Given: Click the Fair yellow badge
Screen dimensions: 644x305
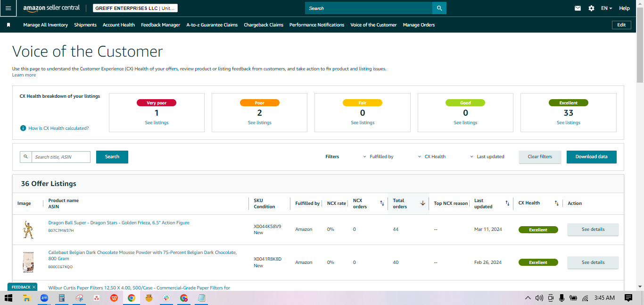Looking at the screenshot, I should [363, 102].
